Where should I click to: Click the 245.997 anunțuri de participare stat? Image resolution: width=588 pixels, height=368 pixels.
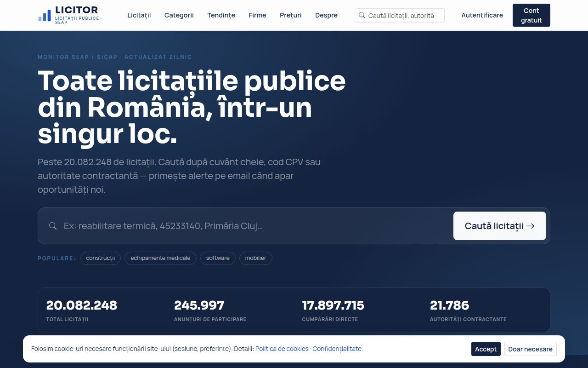[x=210, y=310]
